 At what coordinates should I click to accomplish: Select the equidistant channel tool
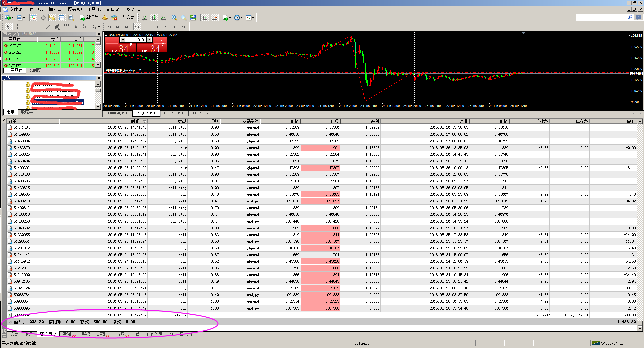pyautogui.click(x=57, y=27)
